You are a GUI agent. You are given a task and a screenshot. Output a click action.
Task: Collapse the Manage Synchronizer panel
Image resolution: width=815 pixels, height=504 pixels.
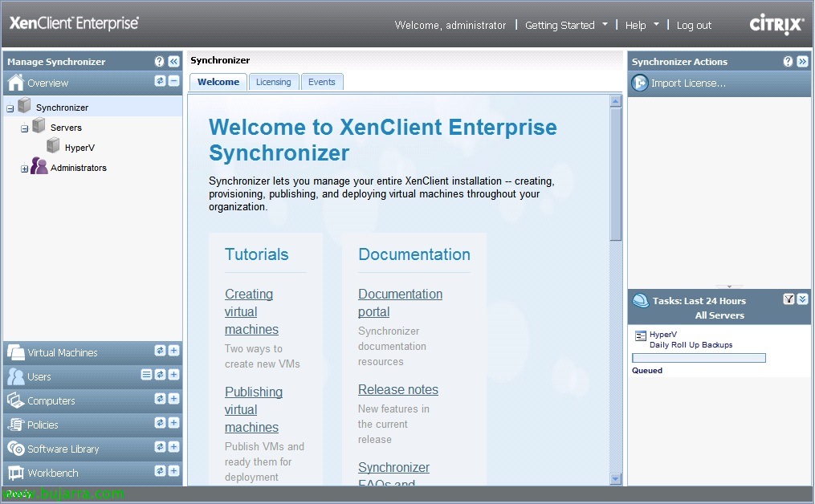pos(173,61)
